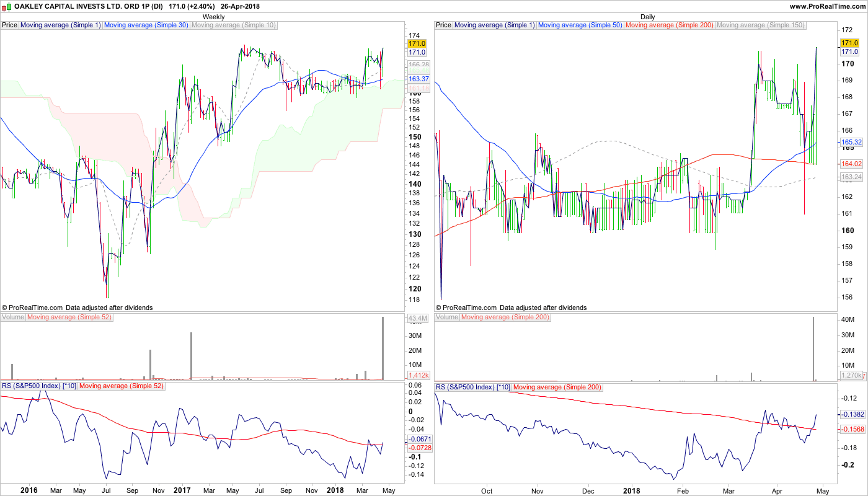Click the tallest weekly volume bar
Image resolution: width=868 pixels, height=496 pixels.
click(383, 348)
